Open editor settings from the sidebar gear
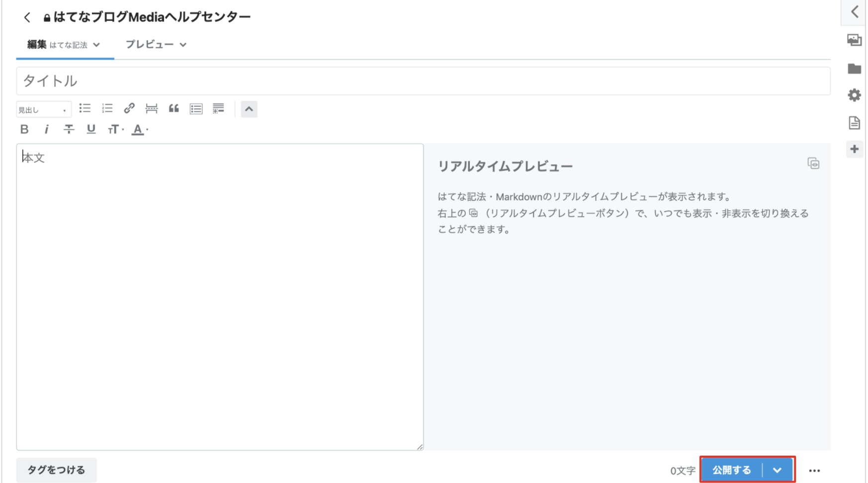The image size is (868, 483). click(x=855, y=94)
